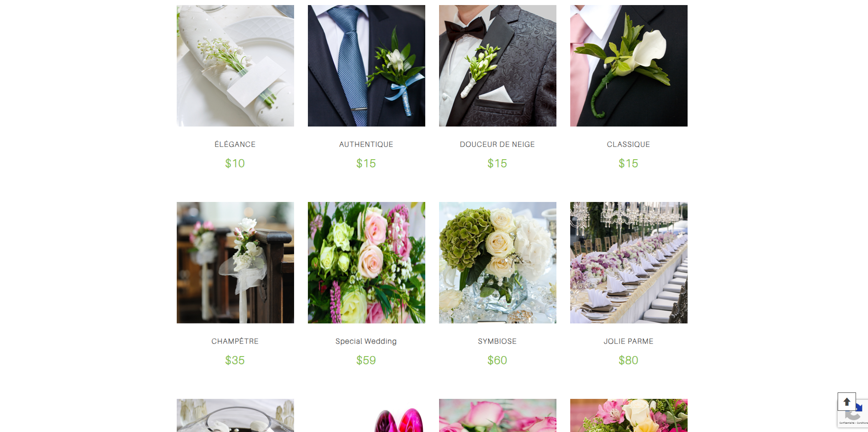Click the JOLIE PARME product title
The height and width of the screenshot is (432, 868).
point(629,341)
